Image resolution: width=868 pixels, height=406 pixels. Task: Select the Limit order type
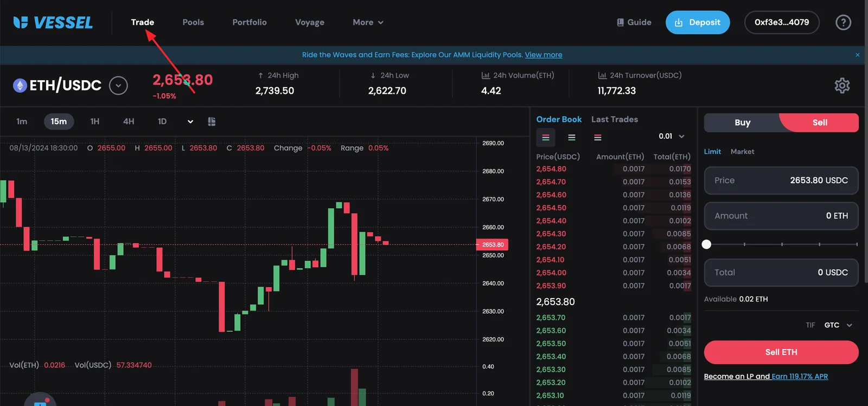(712, 152)
